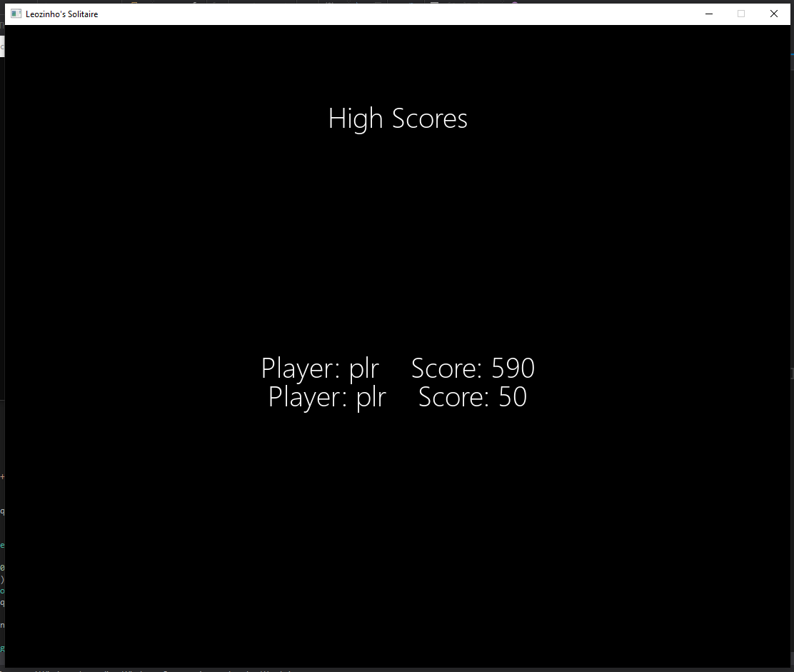This screenshot has height=672, width=794.
Task: Maximize the solitaire window
Action: 741,14
